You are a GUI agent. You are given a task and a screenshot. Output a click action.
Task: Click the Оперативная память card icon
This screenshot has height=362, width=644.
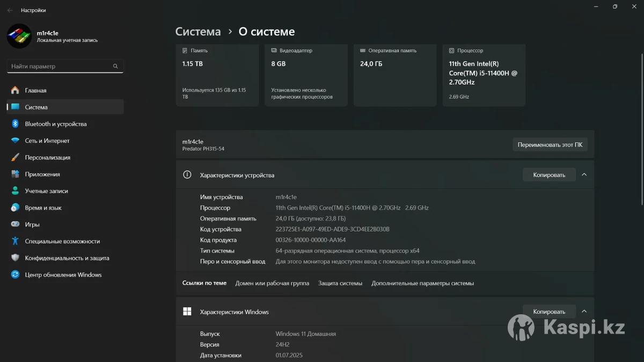pyautogui.click(x=363, y=50)
